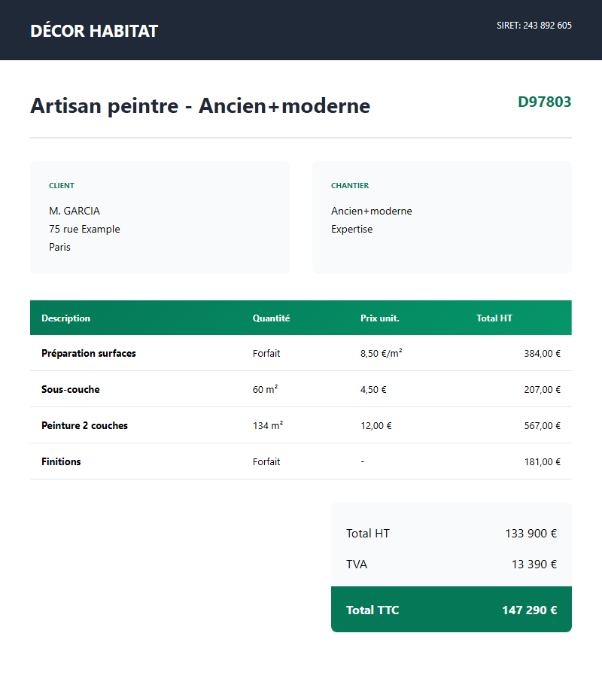602x700 pixels.
Task: Select the quote number D97803
Action: [544, 102]
